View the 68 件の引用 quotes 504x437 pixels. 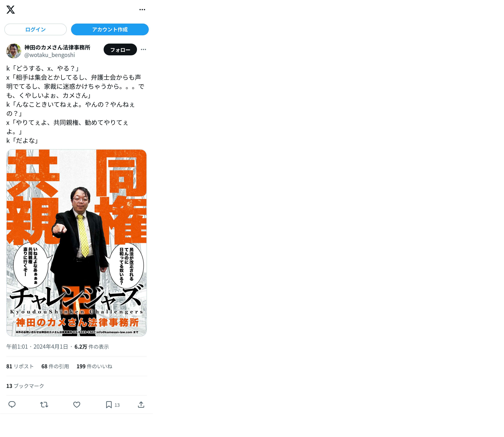[55, 366]
